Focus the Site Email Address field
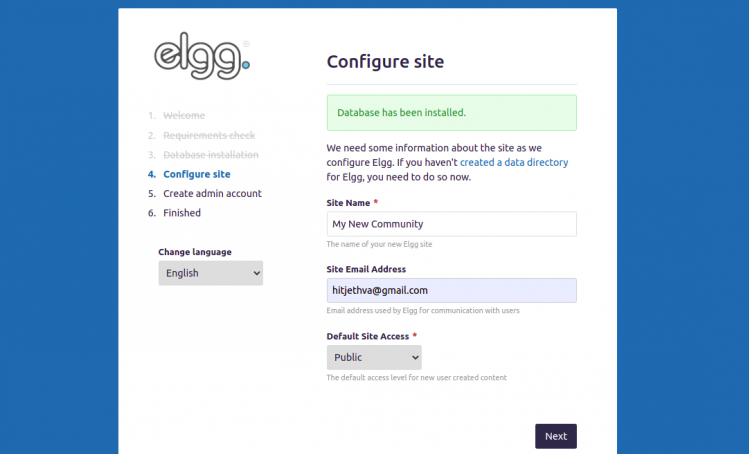The image size is (749, 454). pyautogui.click(x=451, y=290)
